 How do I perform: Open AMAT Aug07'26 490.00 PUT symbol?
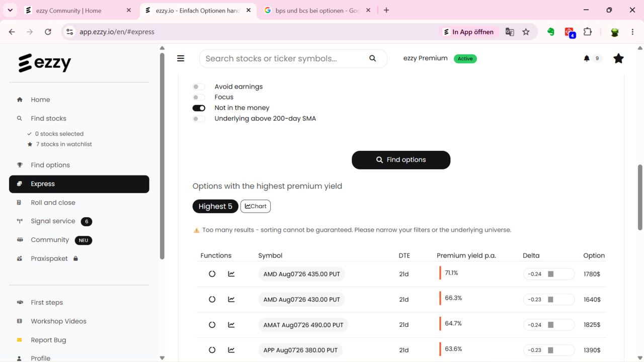click(303, 325)
